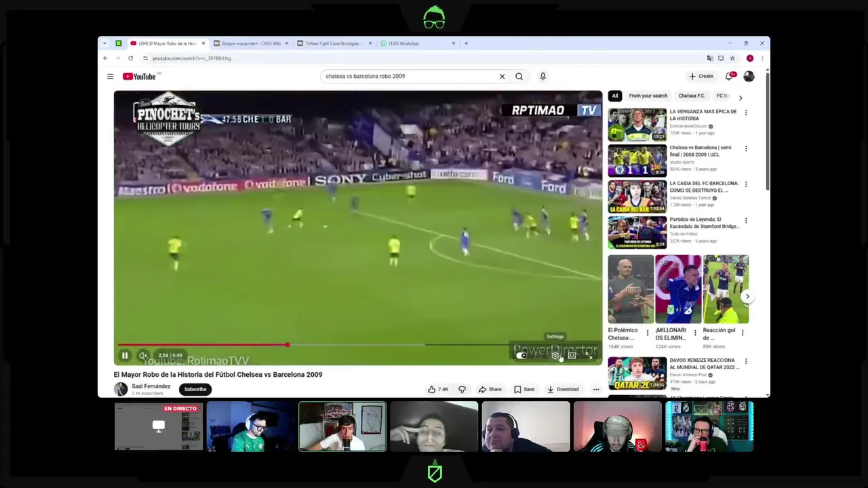Viewport: 868px width, 488px height.
Task: Open the YouTube hamburger guide menu
Action: pos(110,77)
